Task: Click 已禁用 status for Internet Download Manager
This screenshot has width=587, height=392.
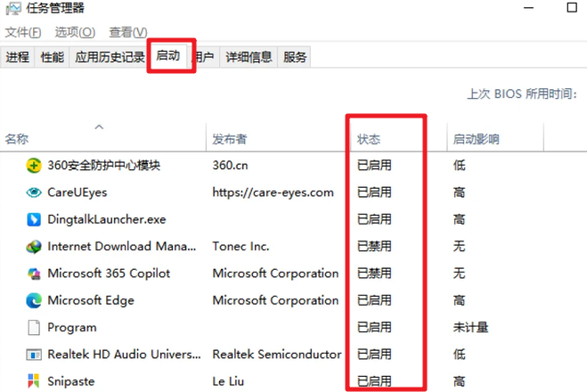Action: point(374,247)
